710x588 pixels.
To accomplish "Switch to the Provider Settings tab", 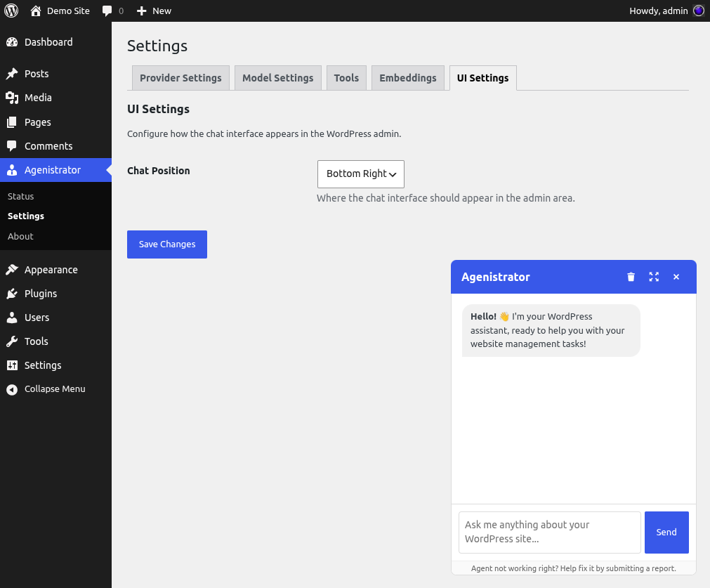I will pyautogui.click(x=180, y=77).
